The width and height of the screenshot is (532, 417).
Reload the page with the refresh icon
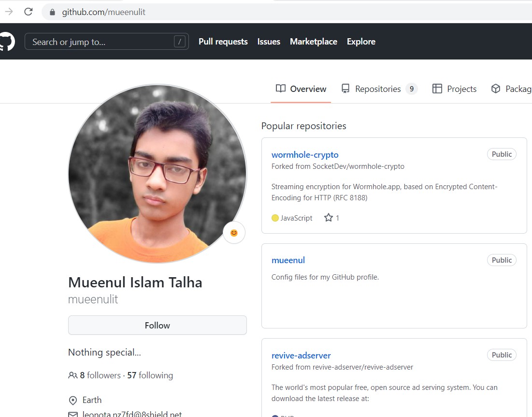click(x=29, y=12)
